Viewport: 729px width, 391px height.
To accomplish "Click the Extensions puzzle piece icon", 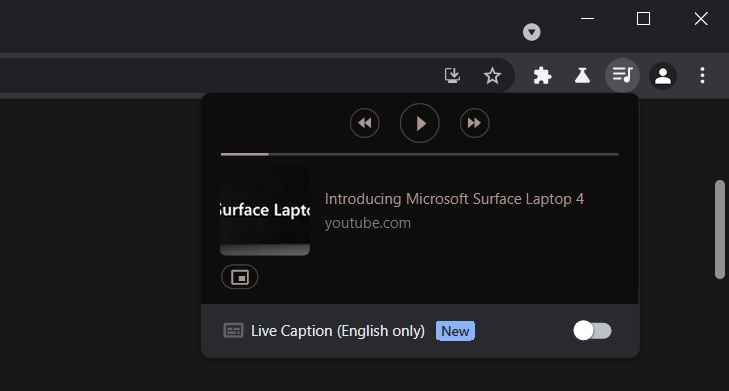I will (542, 75).
